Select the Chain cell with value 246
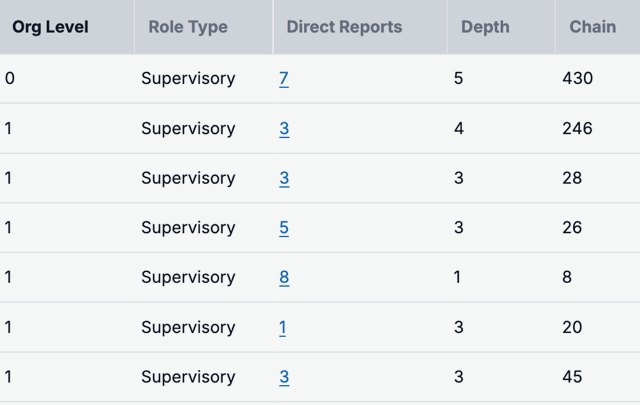The image size is (640, 405). pos(578,129)
